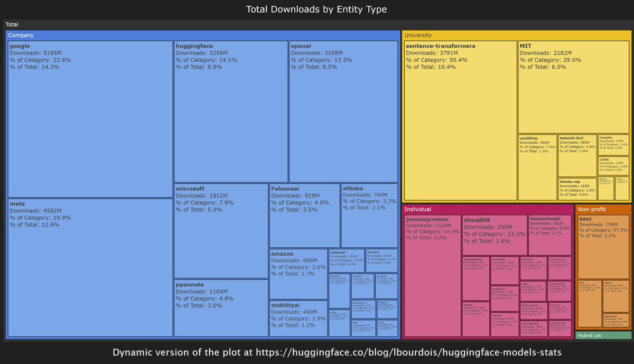Image resolution: width=634 pixels, height=364 pixels.
Task: Select the CIDAS treemap tile
Action: tap(613, 166)
